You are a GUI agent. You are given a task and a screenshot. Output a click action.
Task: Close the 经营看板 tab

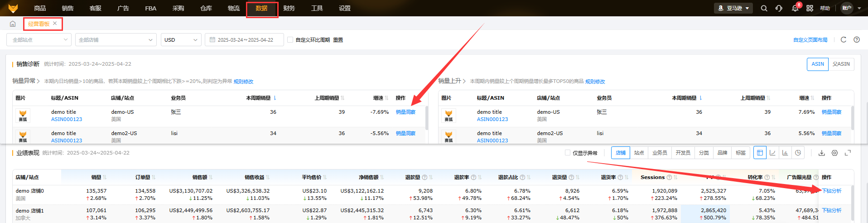[55, 23]
